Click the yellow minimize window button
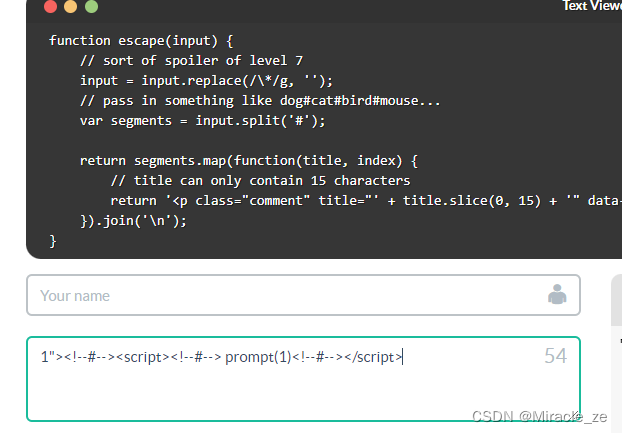Viewport: 622px width, 433px height. point(70,7)
